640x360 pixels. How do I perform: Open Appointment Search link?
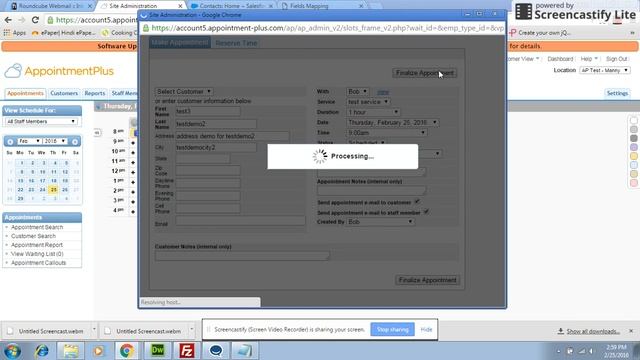pyautogui.click(x=37, y=227)
